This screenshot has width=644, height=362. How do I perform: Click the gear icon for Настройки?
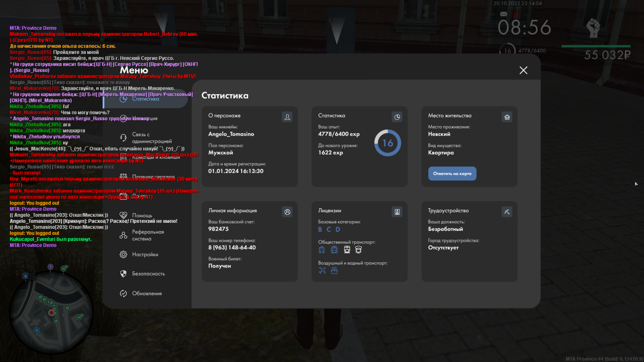pos(124,255)
